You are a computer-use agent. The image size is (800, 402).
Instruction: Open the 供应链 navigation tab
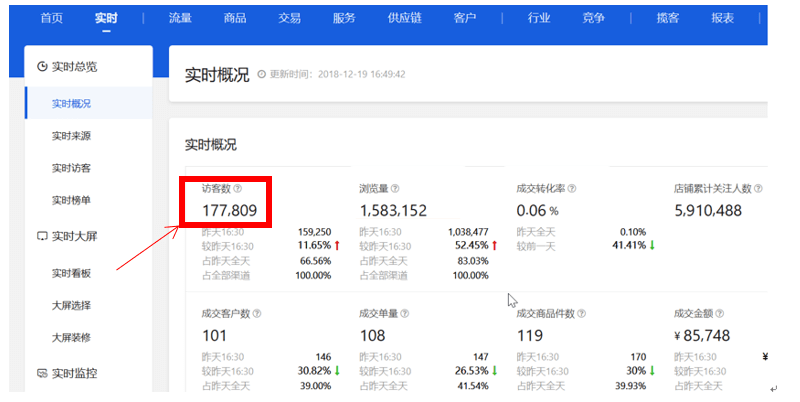405,18
